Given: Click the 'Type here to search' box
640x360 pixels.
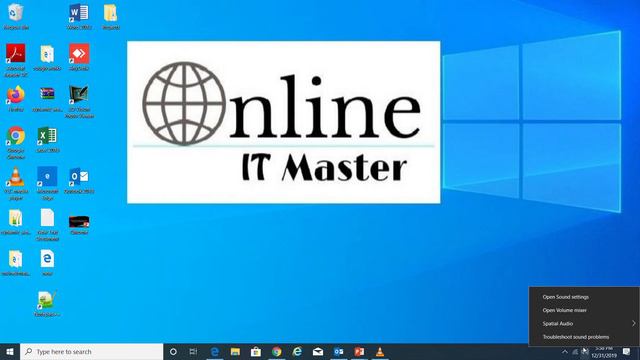Looking at the screenshot, I should 91,351.
